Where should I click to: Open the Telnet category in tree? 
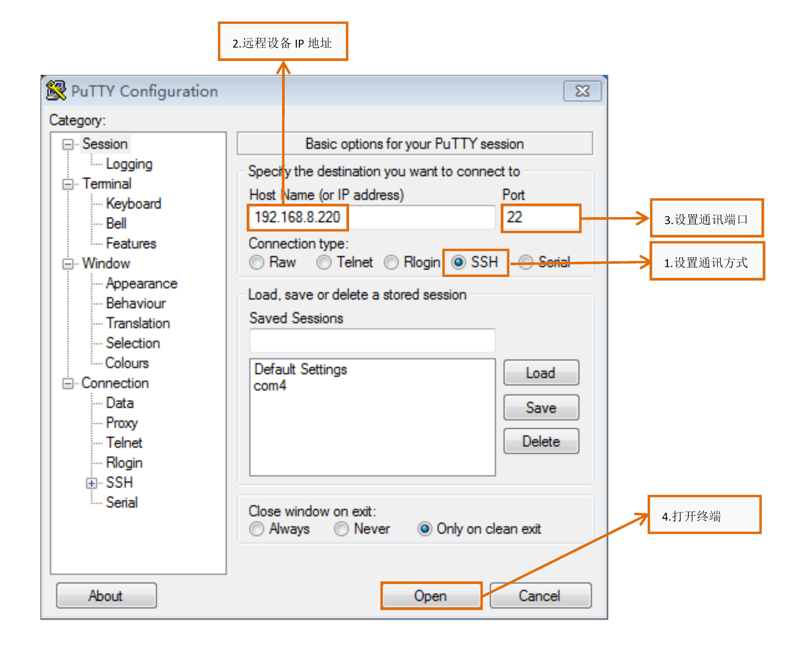click(124, 443)
